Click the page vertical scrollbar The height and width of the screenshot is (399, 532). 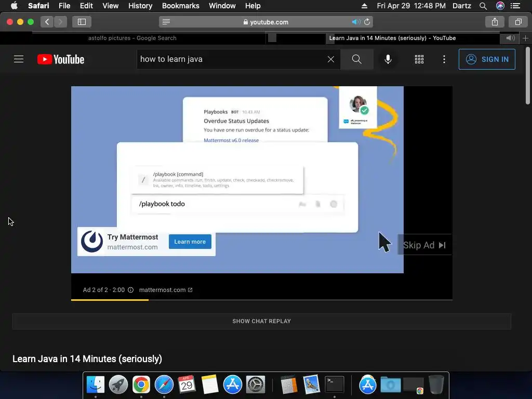point(528,76)
